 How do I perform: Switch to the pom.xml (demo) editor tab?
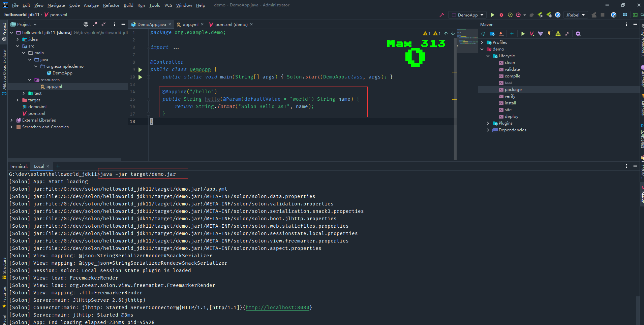point(231,24)
